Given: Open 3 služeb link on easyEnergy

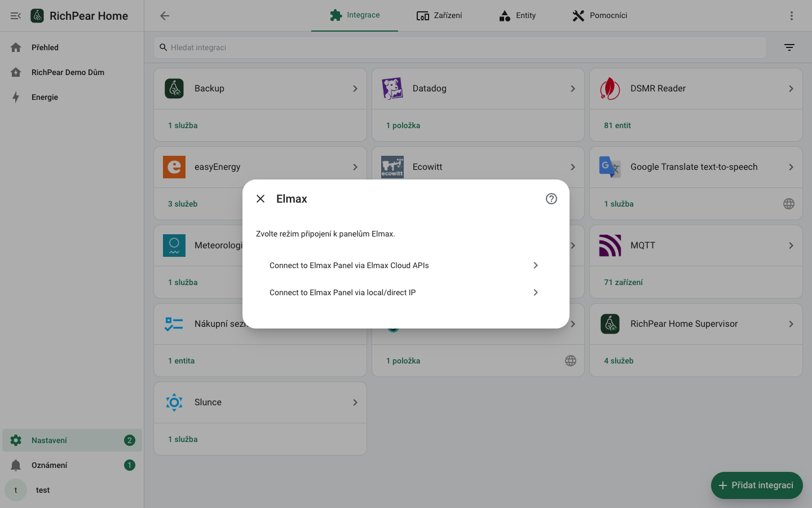Looking at the screenshot, I should [x=183, y=204].
